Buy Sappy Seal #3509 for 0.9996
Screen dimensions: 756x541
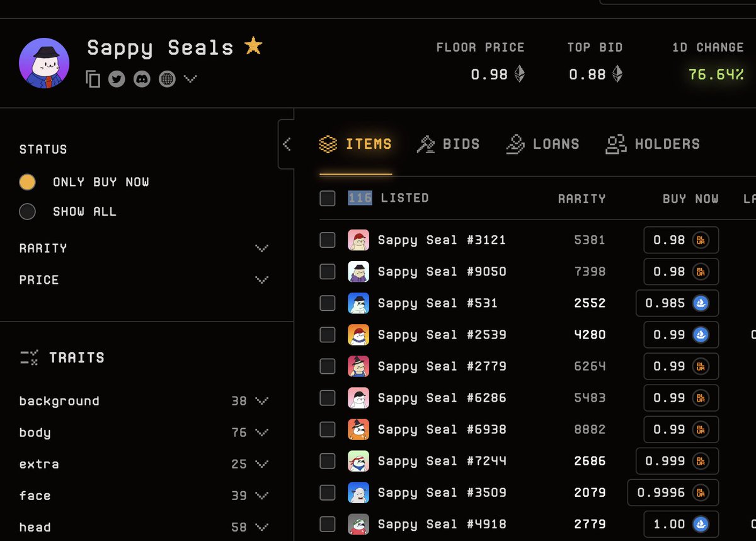click(673, 492)
